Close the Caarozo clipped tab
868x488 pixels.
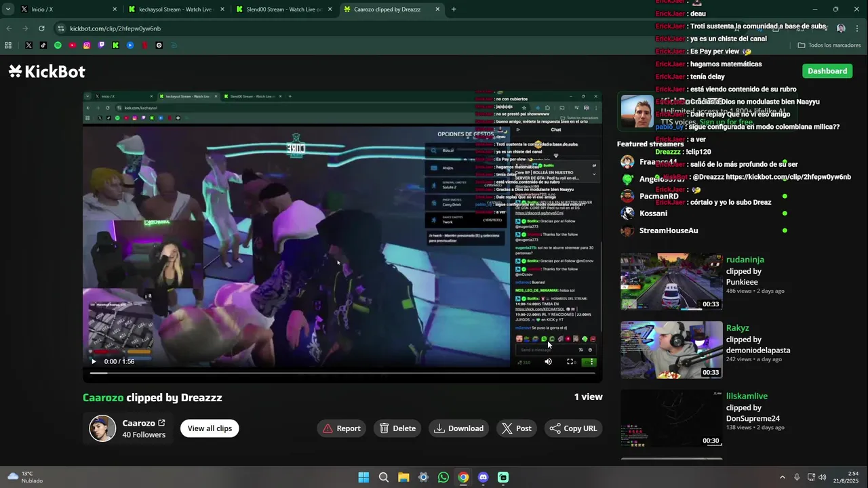tap(437, 9)
